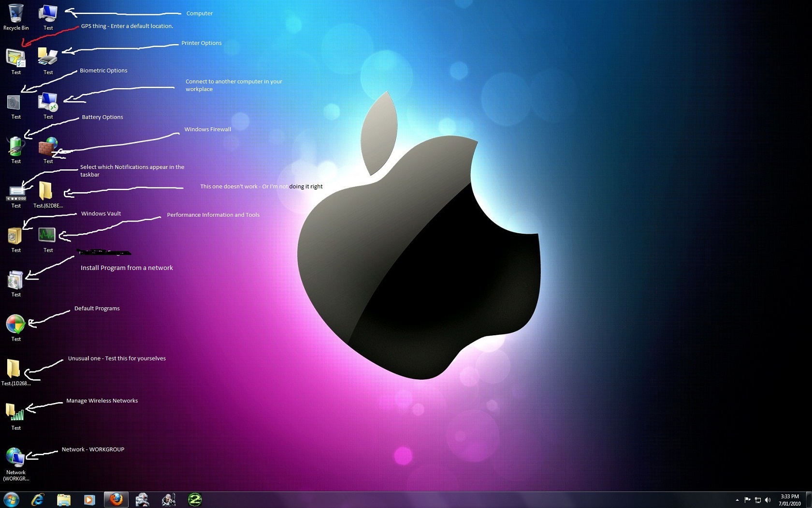Viewport: 812px width, 508px height.
Task: Open the brick wall Windows Firewall icon
Action: (x=48, y=150)
